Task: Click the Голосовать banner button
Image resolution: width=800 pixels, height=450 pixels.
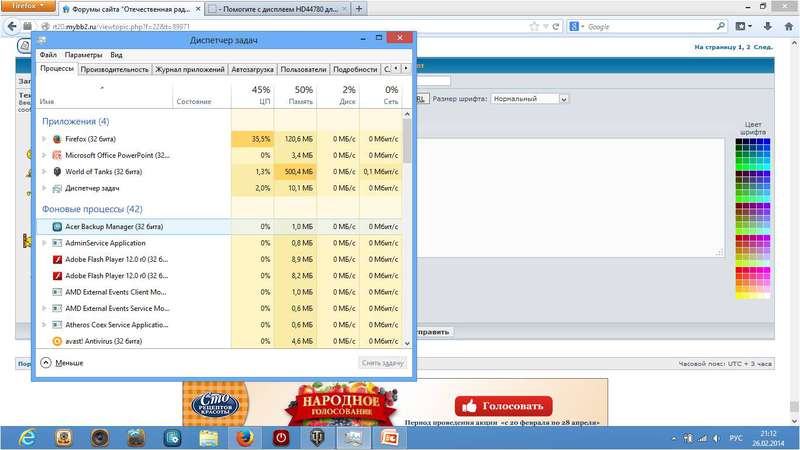Action: [x=503, y=406]
